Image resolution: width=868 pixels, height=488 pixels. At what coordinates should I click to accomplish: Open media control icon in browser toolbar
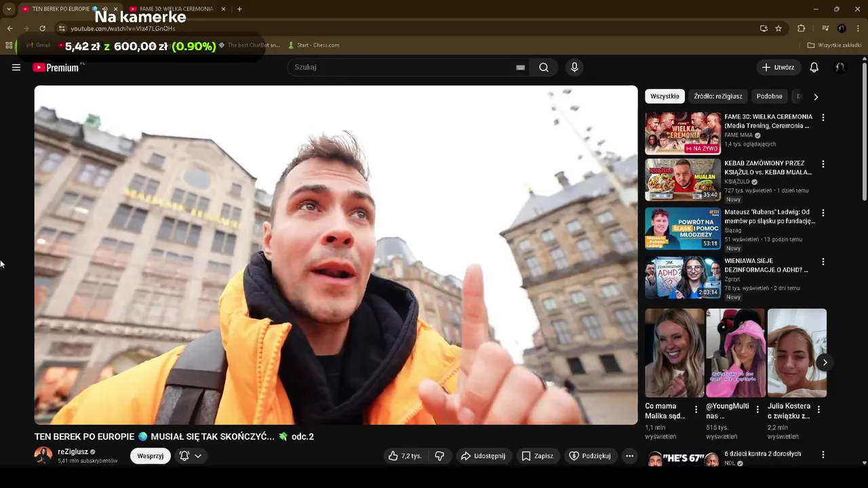(825, 28)
